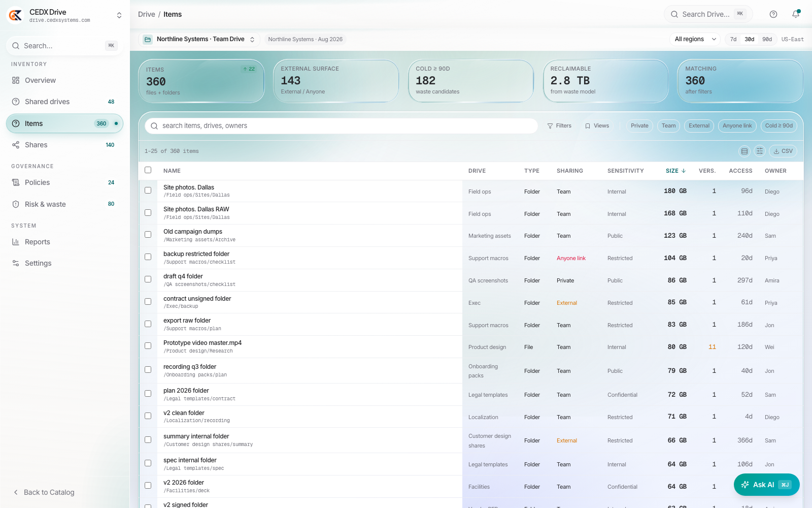This screenshot has height=508, width=812.
Task: Check the export raw folder row
Action: tap(148, 324)
